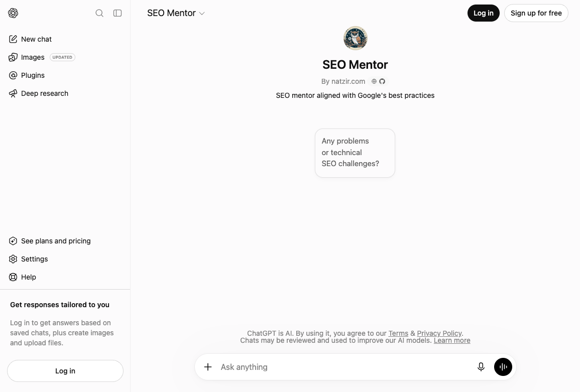
Task: Click the ChatGPT logo icon
Action: click(x=13, y=13)
